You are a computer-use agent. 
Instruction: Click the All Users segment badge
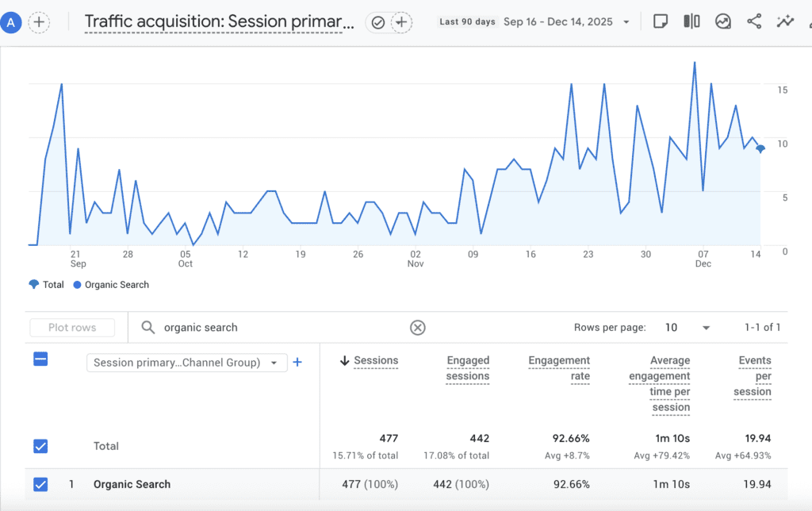point(11,22)
